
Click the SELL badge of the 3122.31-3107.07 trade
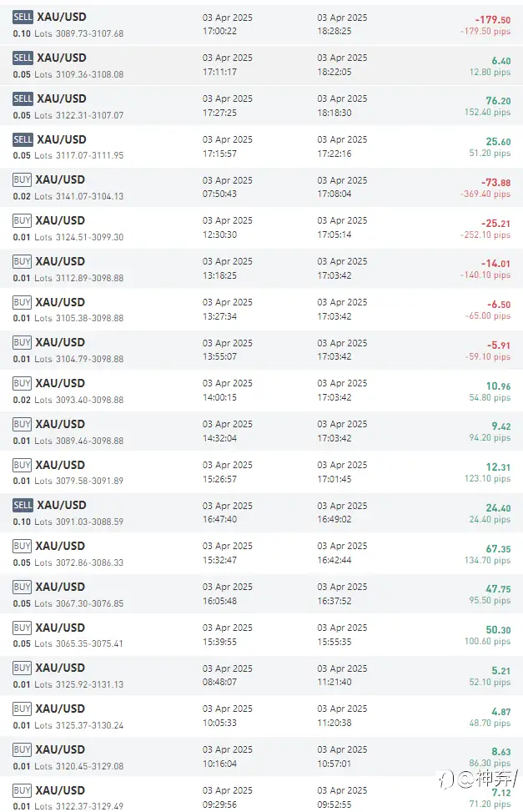click(23, 99)
